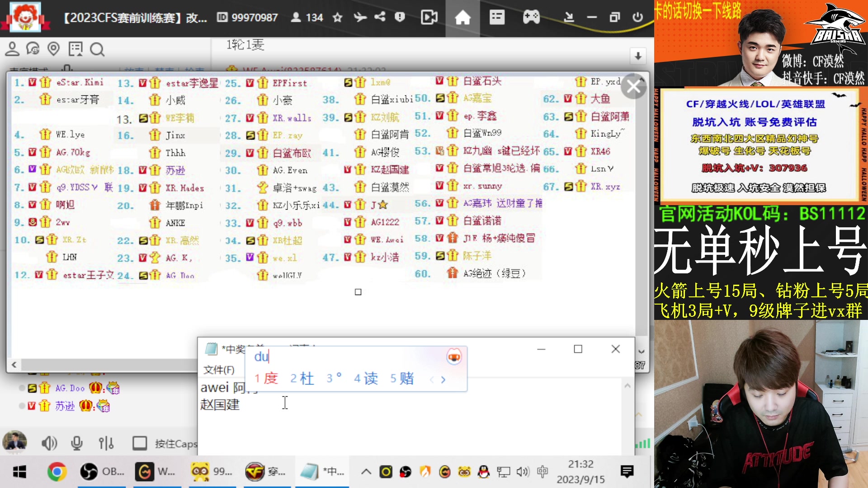Screen dimensions: 868x488
Task: Click the airplane icon in YY title bar
Action: 360,18
